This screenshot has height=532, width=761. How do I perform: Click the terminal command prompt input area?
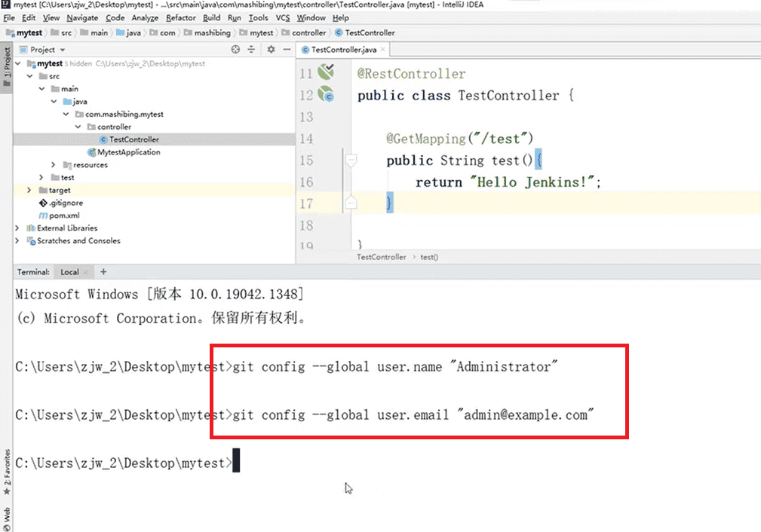tap(236, 462)
